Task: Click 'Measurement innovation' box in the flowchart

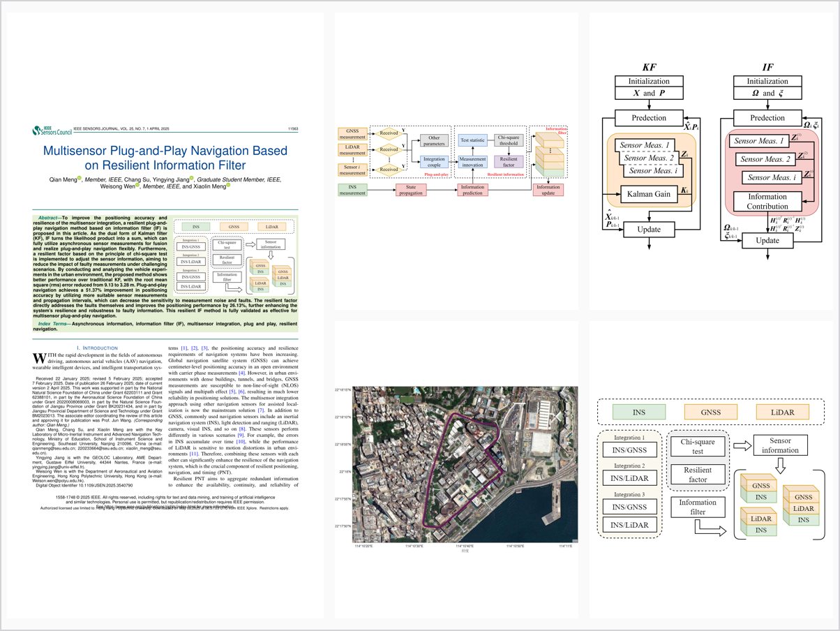Action: [x=472, y=162]
